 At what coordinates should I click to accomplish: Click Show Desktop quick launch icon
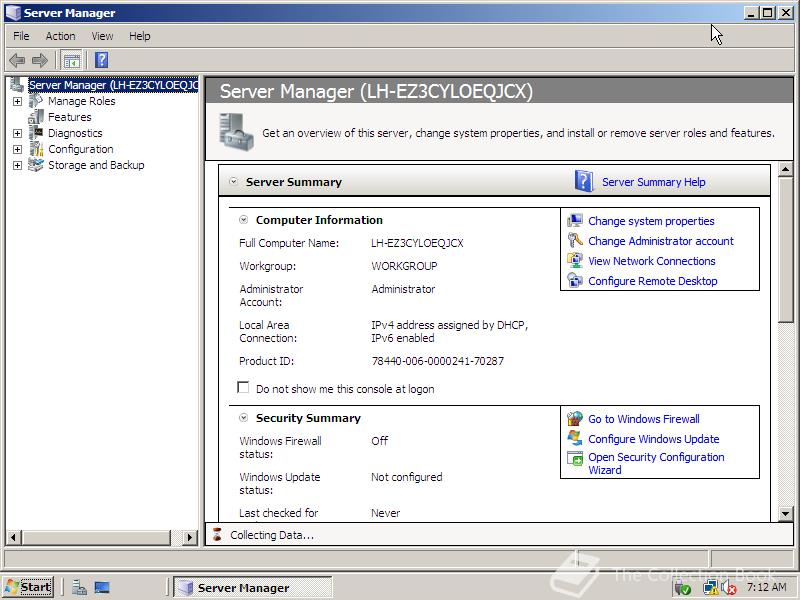(102, 587)
